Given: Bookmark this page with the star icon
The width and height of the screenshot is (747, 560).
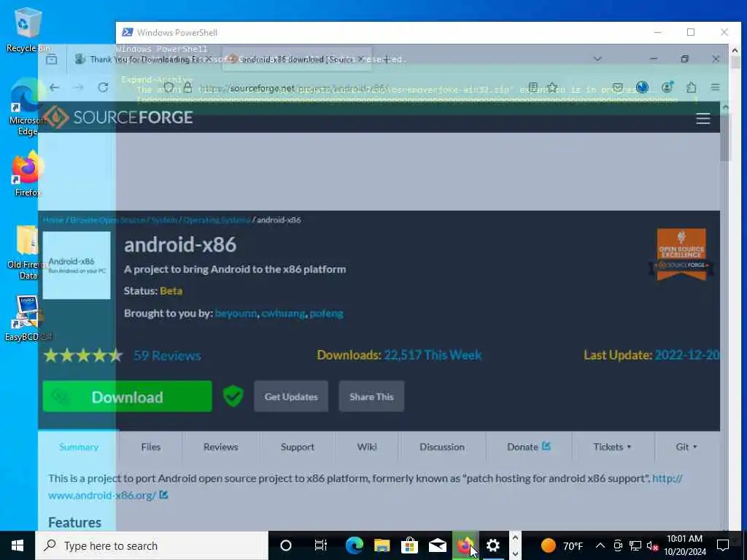Looking at the screenshot, I should [552, 87].
